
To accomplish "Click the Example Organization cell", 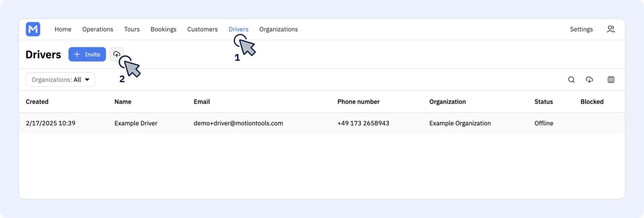I will 460,123.
